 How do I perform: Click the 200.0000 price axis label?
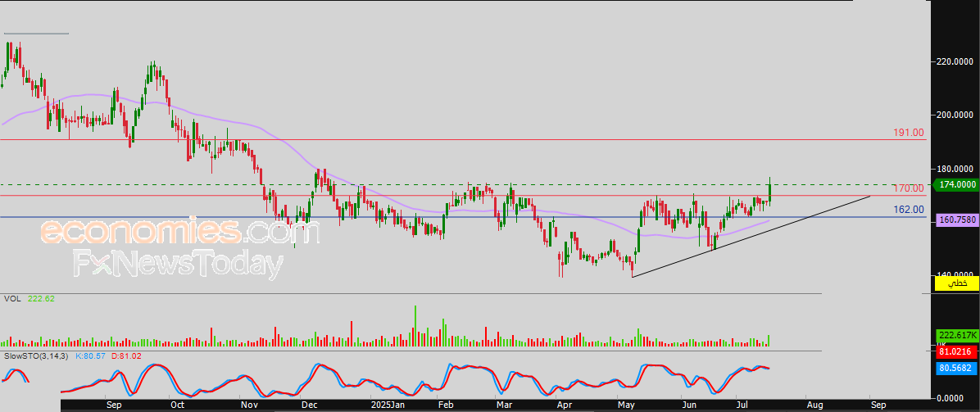[955, 115]
